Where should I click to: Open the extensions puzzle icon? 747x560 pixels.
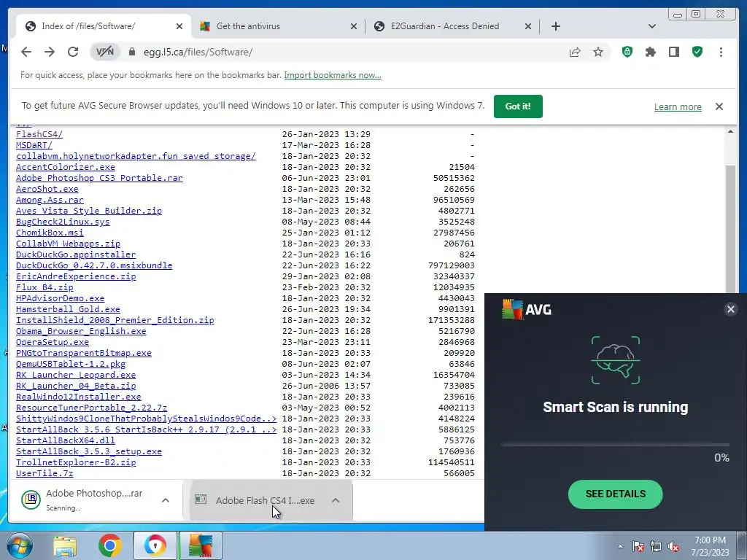(650, 52)
